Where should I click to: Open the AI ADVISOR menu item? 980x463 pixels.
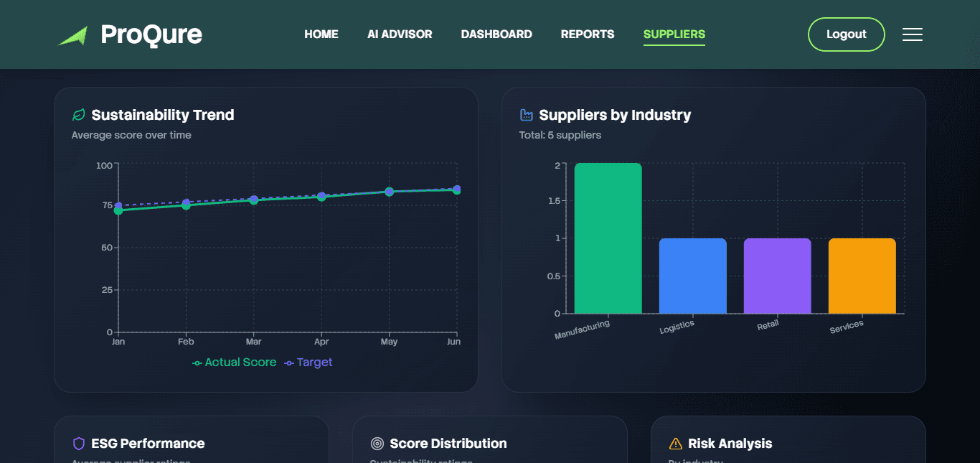pyautogui.click(x=400, y=34)
